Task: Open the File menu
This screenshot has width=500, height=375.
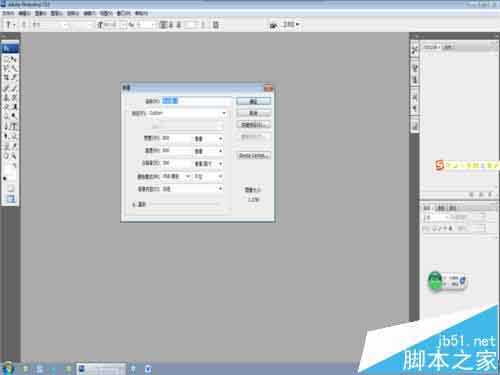Action: pos(8,13)
